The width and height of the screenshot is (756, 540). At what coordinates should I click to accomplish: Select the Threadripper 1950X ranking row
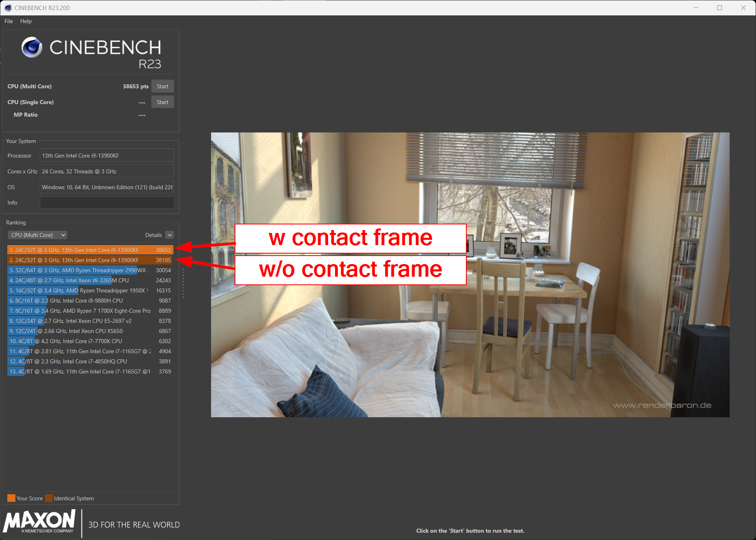click(x=90, y=290)
